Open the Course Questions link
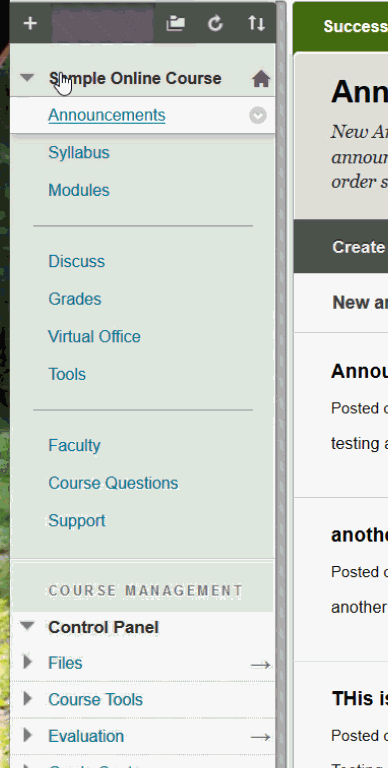 (x=113, y=483)
